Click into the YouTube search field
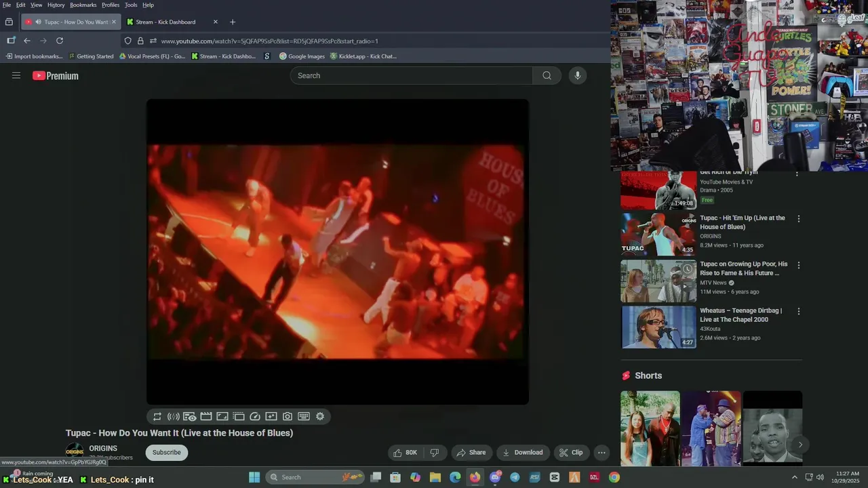 point(412,75)
